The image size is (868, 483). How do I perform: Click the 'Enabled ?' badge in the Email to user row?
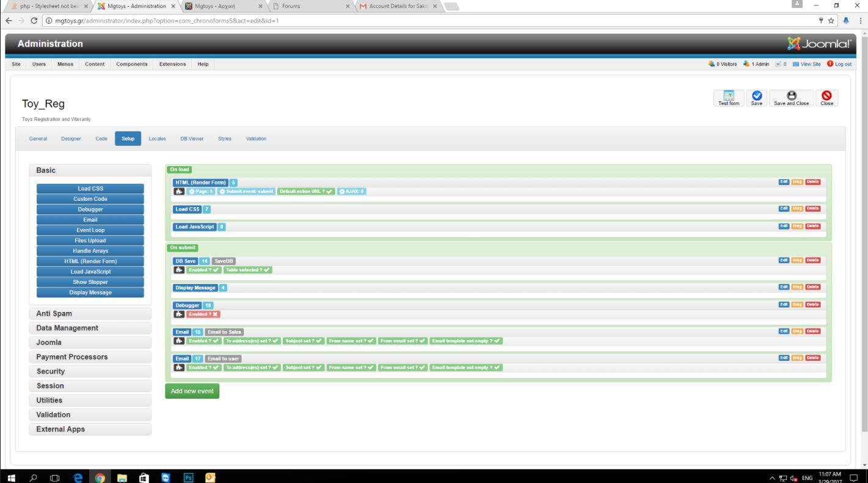[204, 368]
